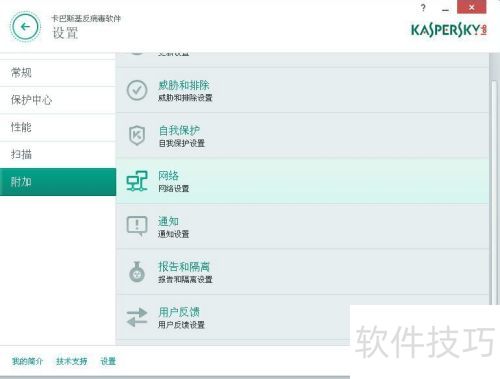The width and height of the screenshot is (500, 379).
Task: Go to the 扫描 settings section
Action: [58, 155]
